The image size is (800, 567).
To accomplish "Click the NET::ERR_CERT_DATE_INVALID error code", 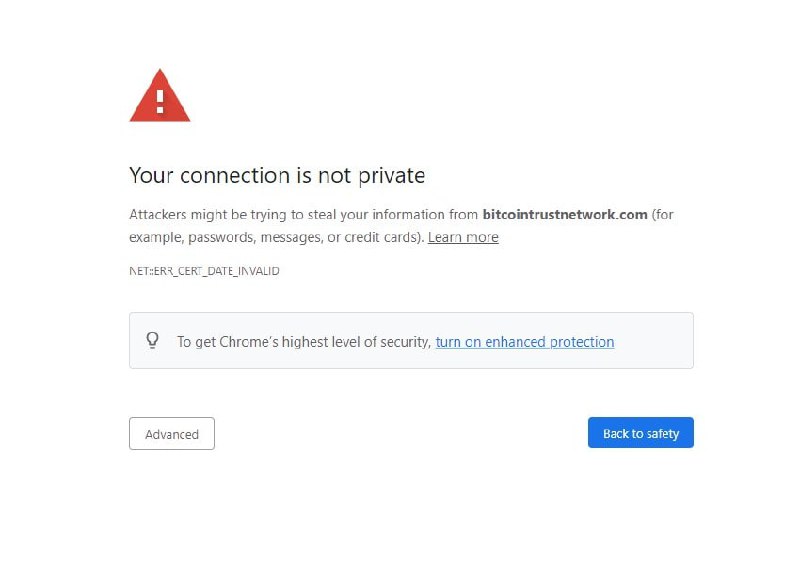I will 204,271.
